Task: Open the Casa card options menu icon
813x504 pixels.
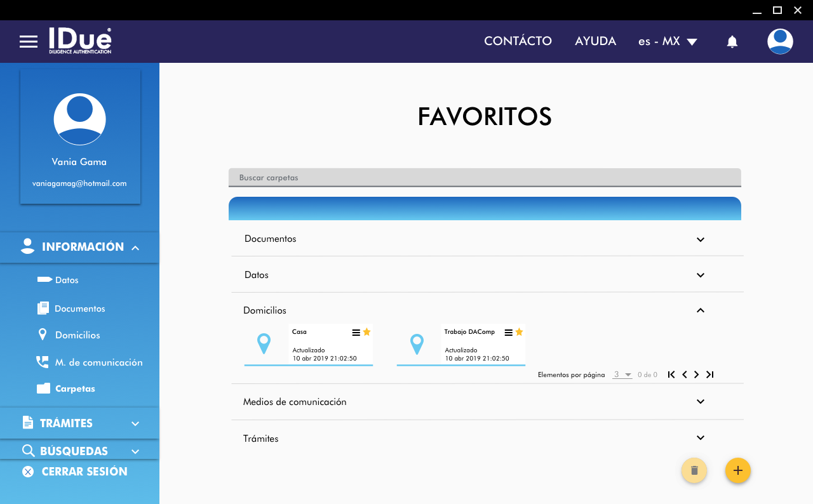Action: [x=356, y=333]
